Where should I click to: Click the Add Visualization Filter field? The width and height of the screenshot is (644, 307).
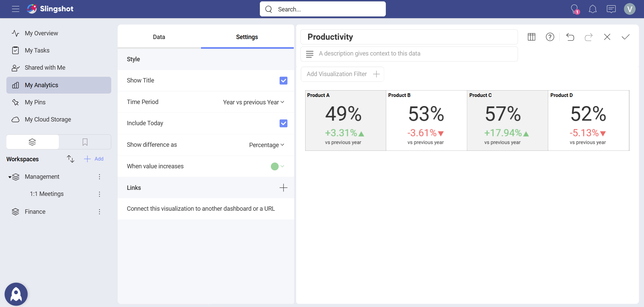click(342, 74)
